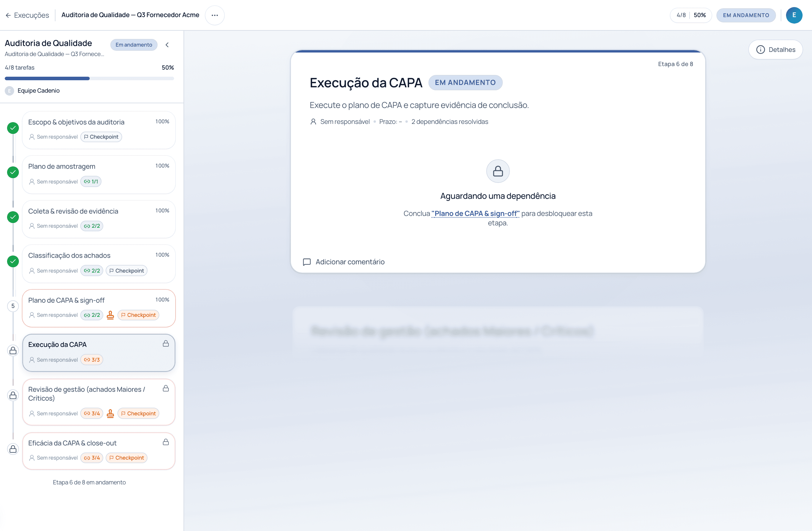
Task: Click orange Checkpoint tag on Plano de CAPA
Action: tap(138, 315)
